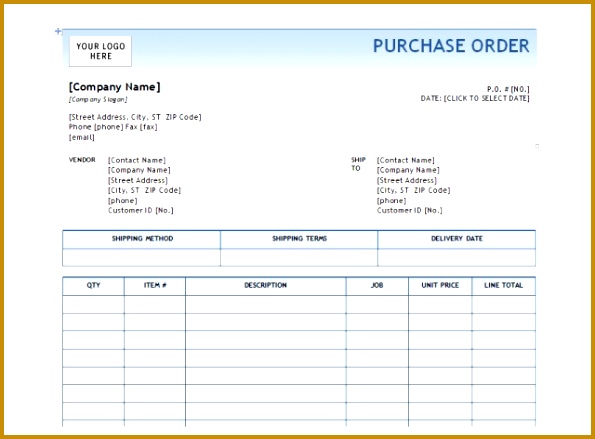Click the QTY column header
The height and width of the screenshot is (439, 595).
[93, 286]
